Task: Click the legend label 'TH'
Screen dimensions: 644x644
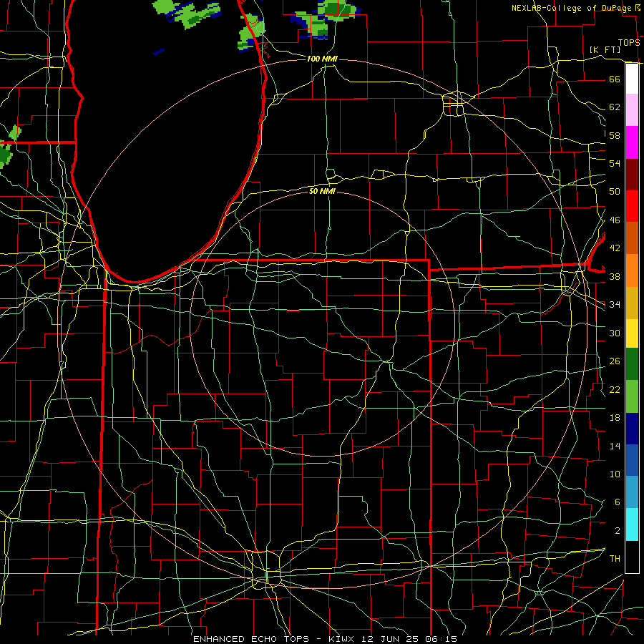Action: tap(615, 559)
